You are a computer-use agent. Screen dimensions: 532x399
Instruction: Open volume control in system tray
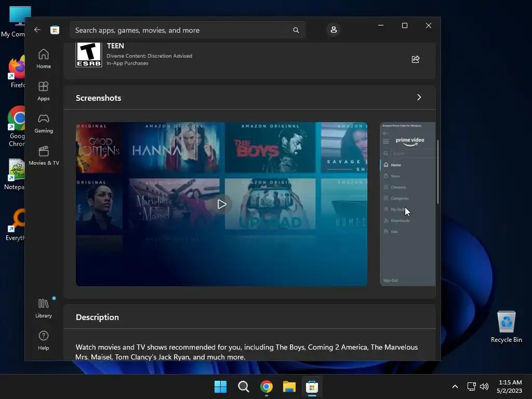pos(484,387)
